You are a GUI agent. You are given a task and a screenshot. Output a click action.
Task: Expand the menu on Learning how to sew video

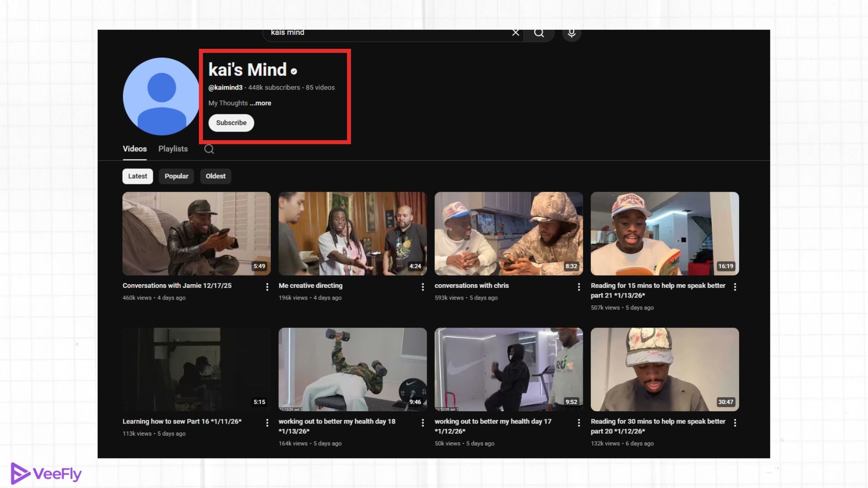click(267, 422)
